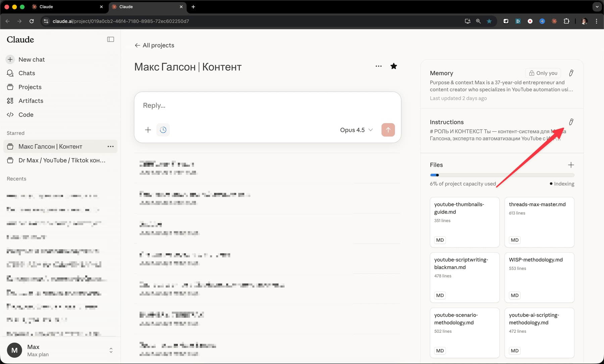The image size is (604, 364).
Task: Open starred project Макс Галсон | Контент
Action: 50,147
